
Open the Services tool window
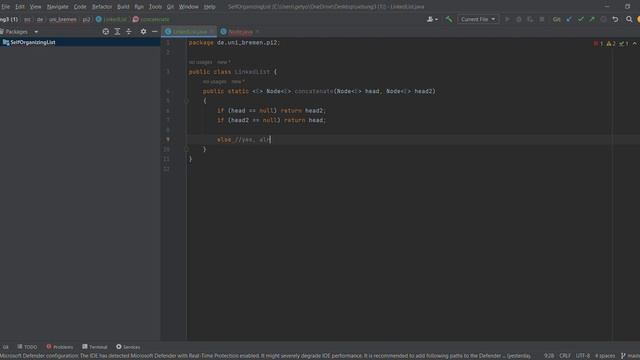click(128, 347)
